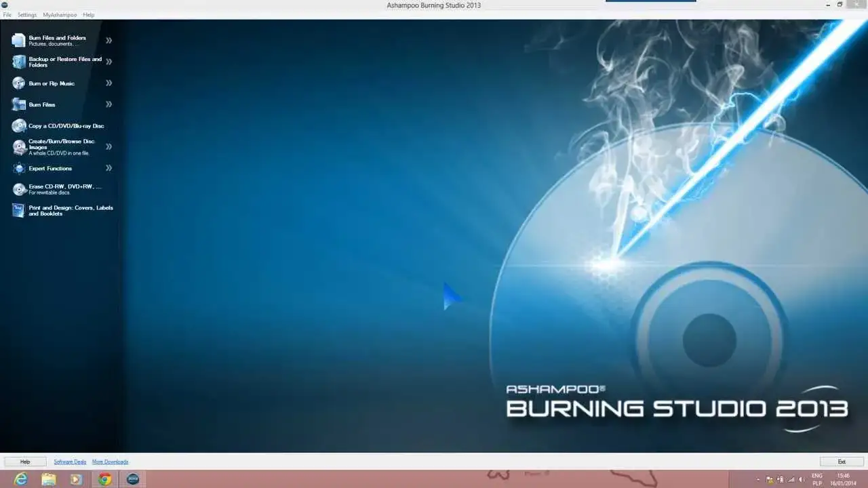Click the Ashampoo icon in the title bar
This screenshot has height=488, width=868.
(x=5, y=5)
